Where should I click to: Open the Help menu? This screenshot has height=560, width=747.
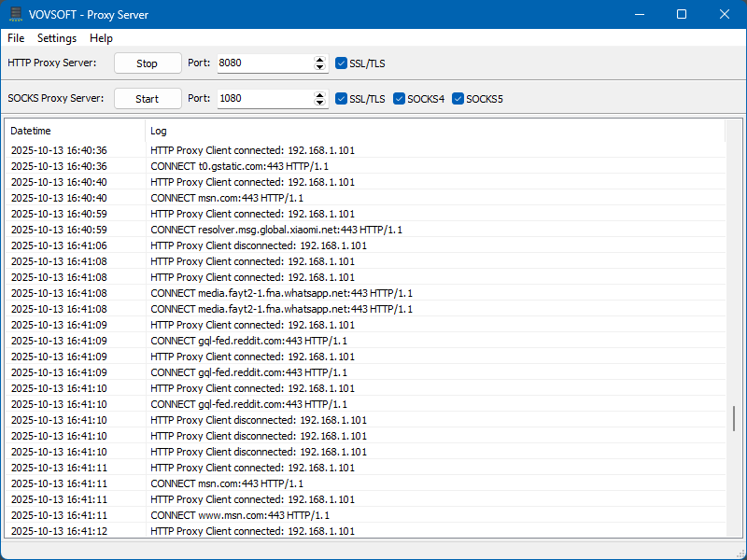101,38
